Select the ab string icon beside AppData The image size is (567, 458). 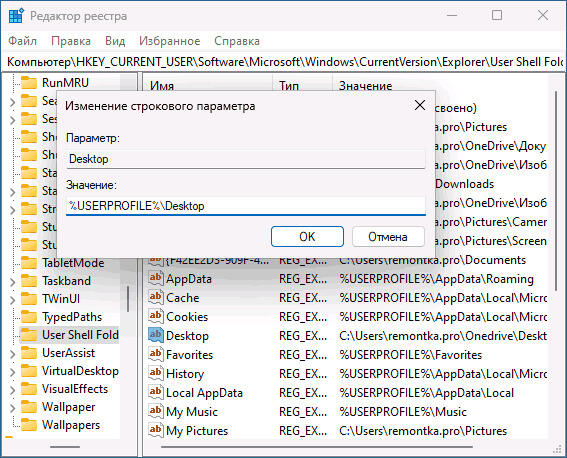[x=155, y=278]
